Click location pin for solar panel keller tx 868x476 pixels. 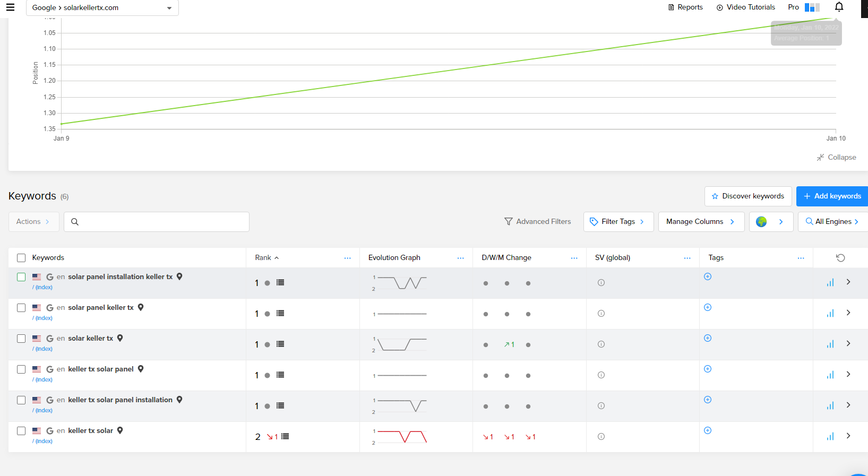click(141, 307)
